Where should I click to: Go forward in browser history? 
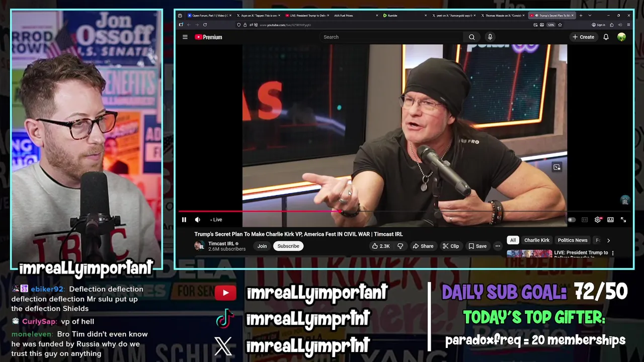pyautogui.click(x=197, y=25)
